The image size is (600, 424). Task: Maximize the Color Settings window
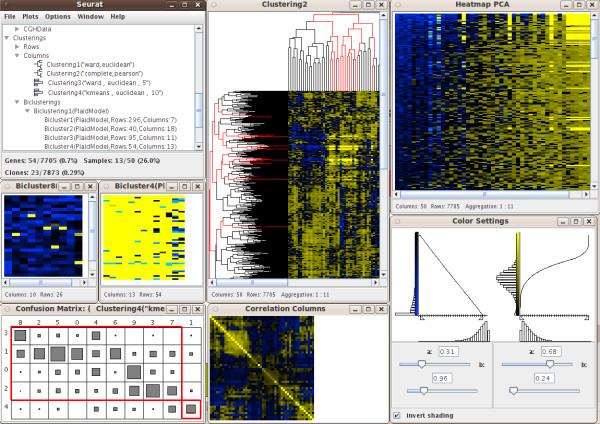tap(576, 221)
